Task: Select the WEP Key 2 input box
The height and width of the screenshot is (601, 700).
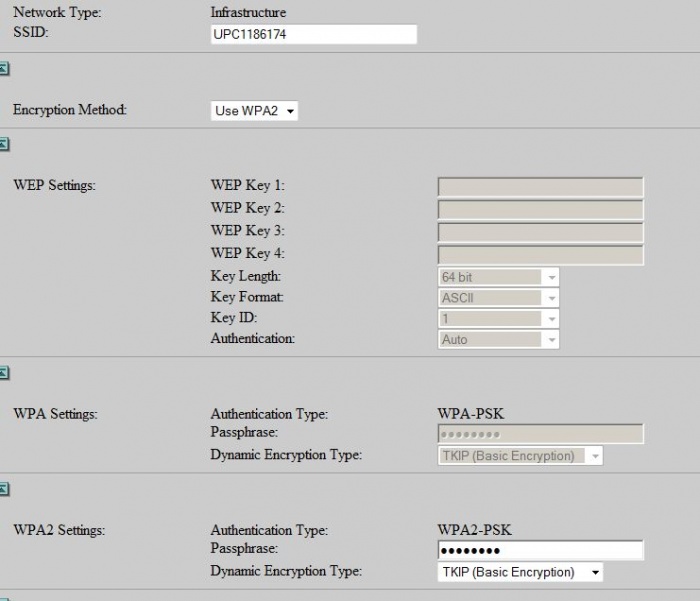Action: coord(540,209)
